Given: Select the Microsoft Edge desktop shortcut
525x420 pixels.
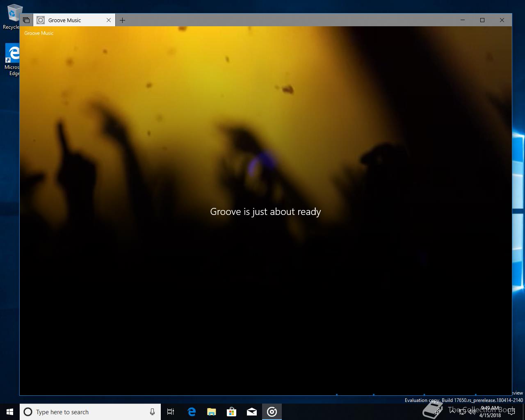Looking at the screenshot, I should (x=12, y=60).
